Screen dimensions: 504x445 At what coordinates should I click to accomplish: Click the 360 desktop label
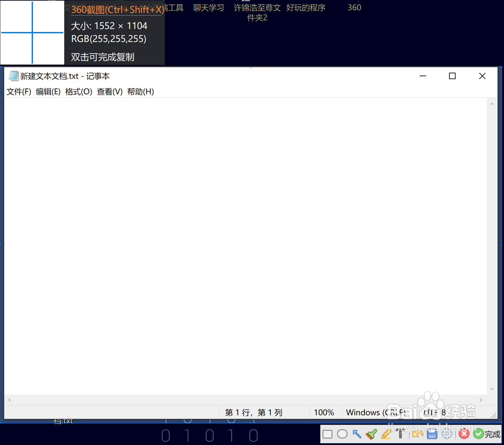click(x=354, y=8)
